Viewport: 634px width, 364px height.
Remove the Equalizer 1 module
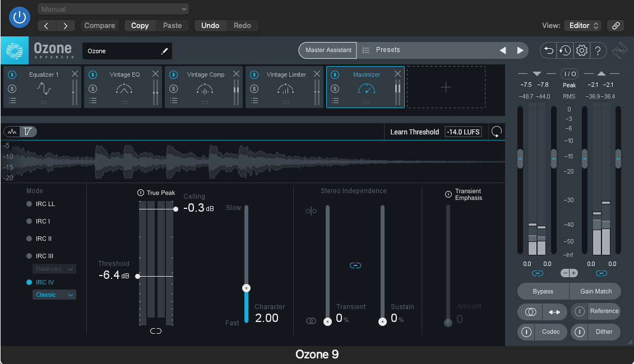(75, 73)
